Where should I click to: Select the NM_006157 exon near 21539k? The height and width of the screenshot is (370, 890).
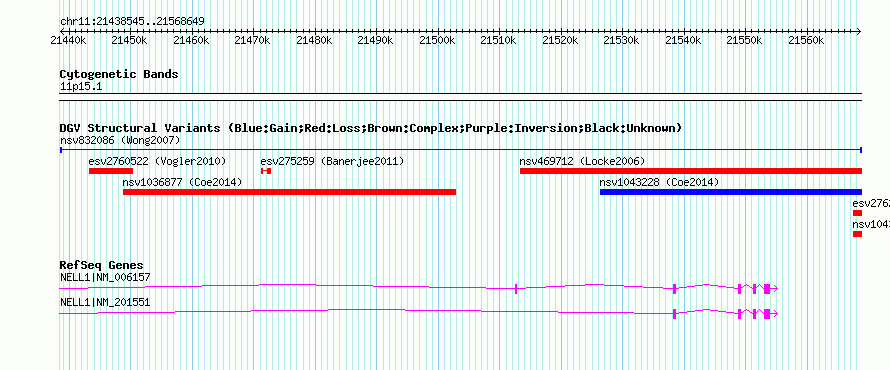coord(674,288)
